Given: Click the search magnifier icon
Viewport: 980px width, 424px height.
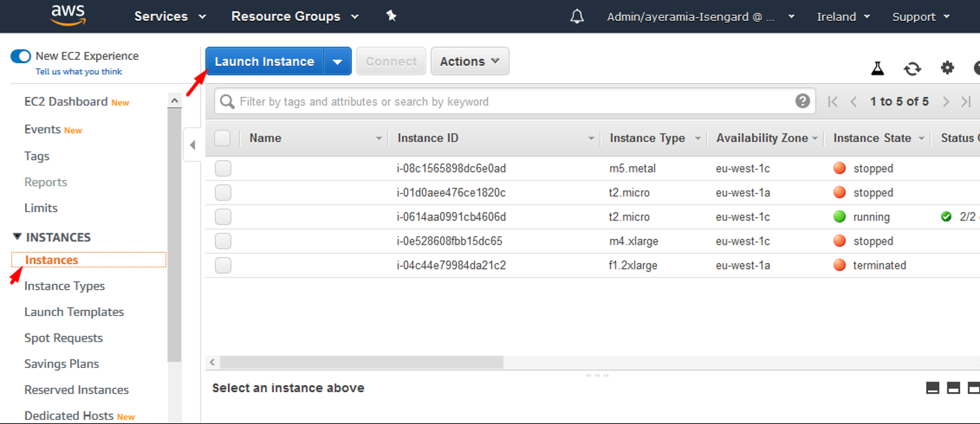Looking at the screenshot, I should click(227, 102).
